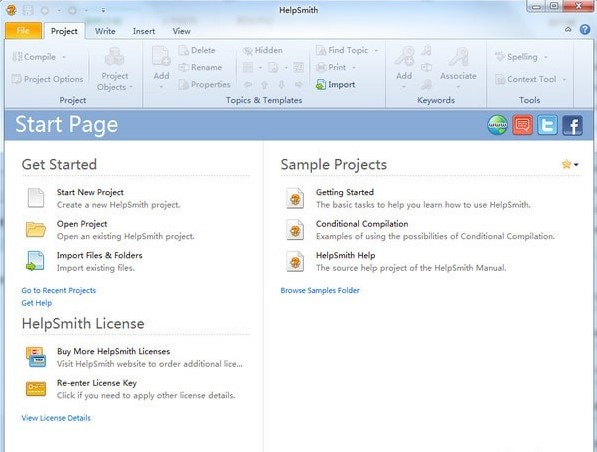Click the Find Topic button
This screenshot has height=452, width=597.
point(342,50)
